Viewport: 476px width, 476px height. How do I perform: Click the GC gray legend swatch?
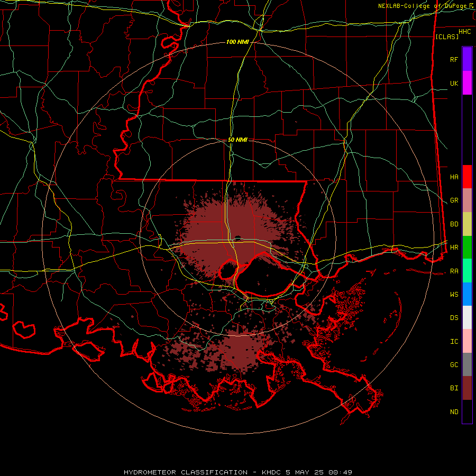467,364
